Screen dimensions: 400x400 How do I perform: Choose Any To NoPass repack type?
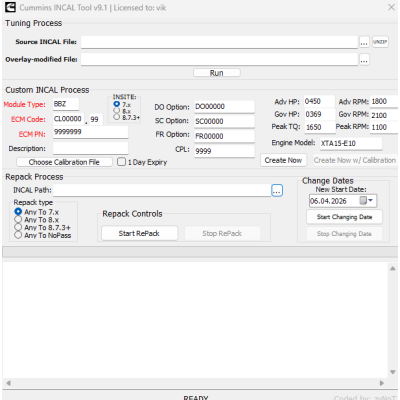18,235
